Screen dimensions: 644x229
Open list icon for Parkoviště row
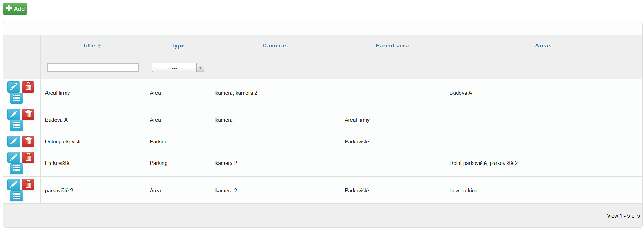point(16,169)
